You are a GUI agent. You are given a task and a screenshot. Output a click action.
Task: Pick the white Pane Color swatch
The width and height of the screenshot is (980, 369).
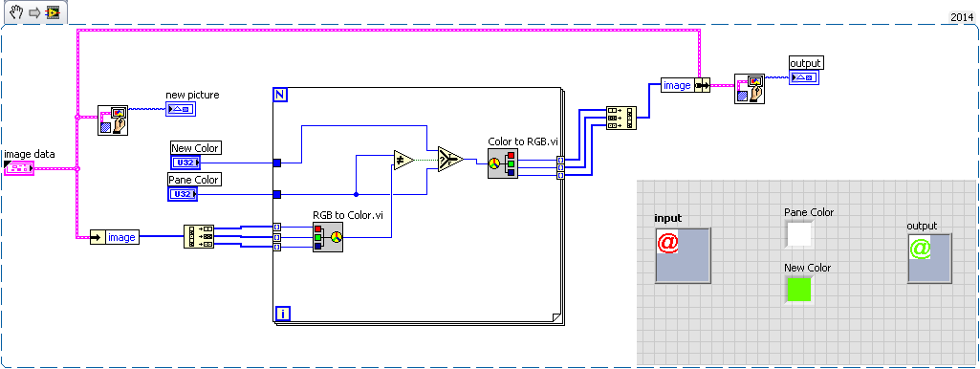(x=799, y=234)
